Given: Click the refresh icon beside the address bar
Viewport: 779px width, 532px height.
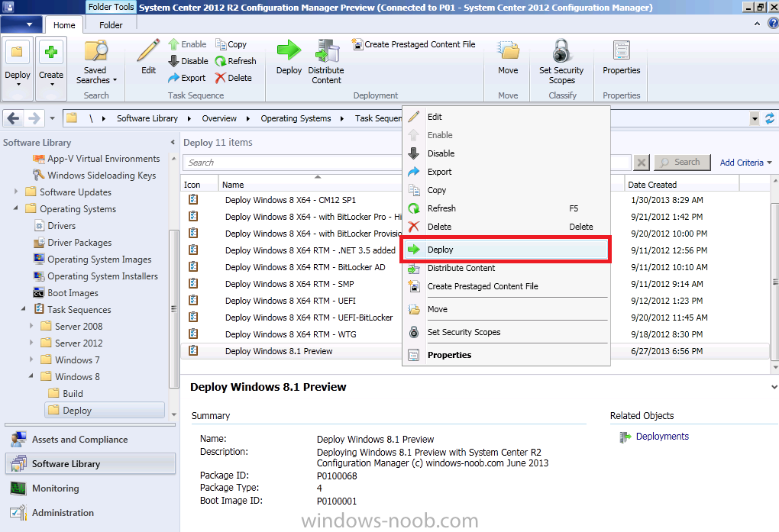Looking at the screenshot, I should (770, 119).
